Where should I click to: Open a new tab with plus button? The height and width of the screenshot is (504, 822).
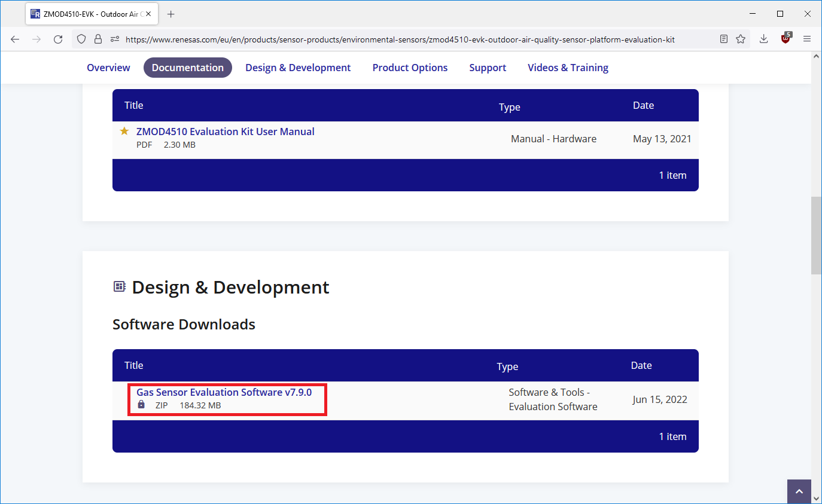(171, 14)
